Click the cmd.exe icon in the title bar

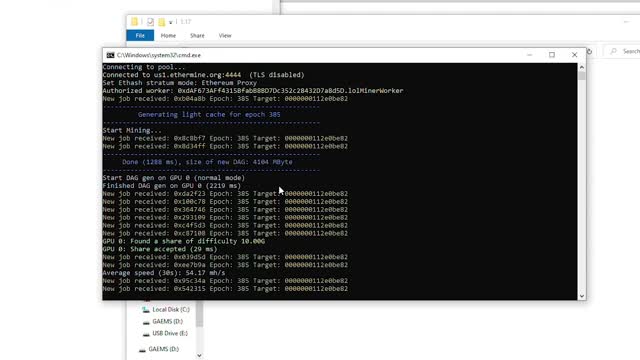(x=110, y=55)
